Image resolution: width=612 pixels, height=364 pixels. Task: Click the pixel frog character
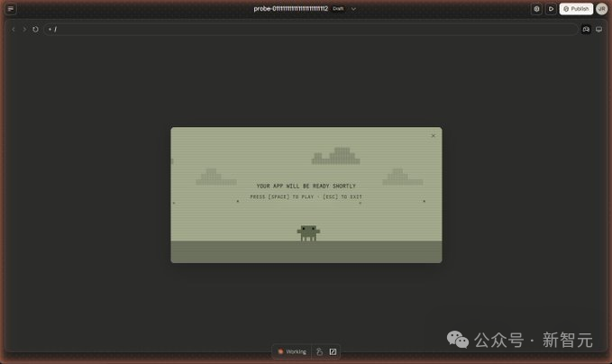pos(308,233)
